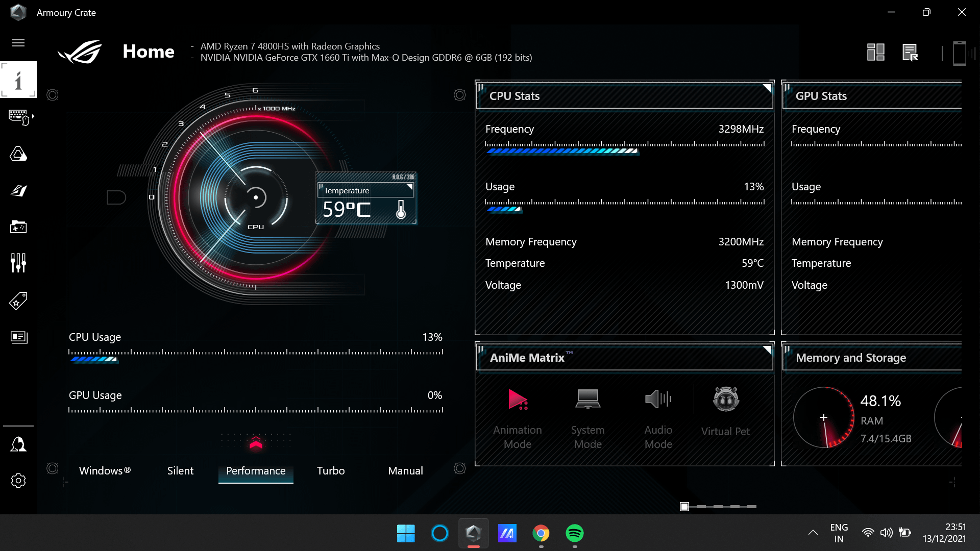
Task: Open GameVisual slash icon in sidebar
Action: coord(18,190)
